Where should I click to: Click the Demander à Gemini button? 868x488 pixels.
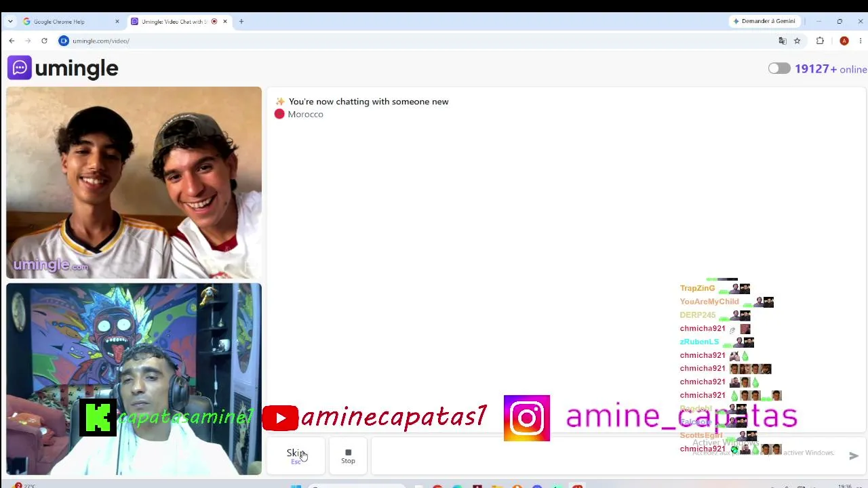click(764, 21)
